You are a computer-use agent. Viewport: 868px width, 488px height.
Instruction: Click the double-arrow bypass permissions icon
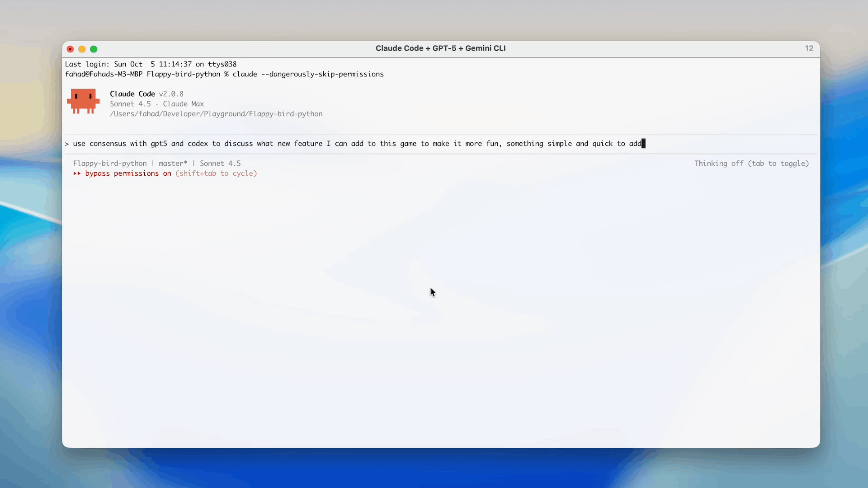click(x=77, y=174)
